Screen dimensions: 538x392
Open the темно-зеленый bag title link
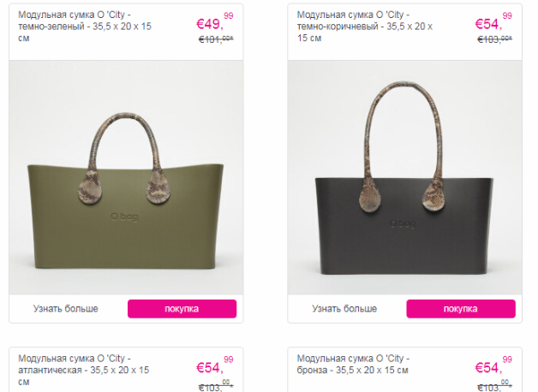pyautogui.click(x=85, y=27)
